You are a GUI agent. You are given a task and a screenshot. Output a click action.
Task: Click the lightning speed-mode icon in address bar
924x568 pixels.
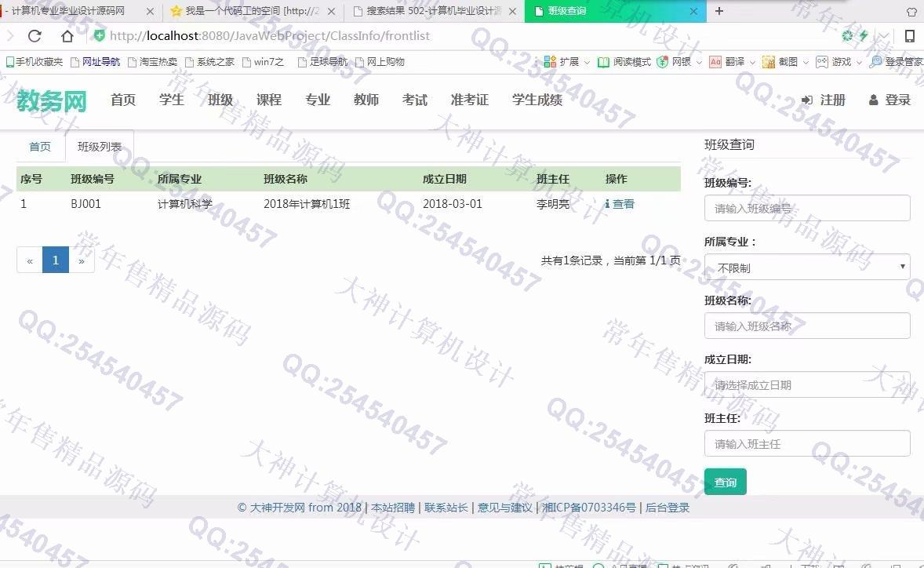coord(864,36)
